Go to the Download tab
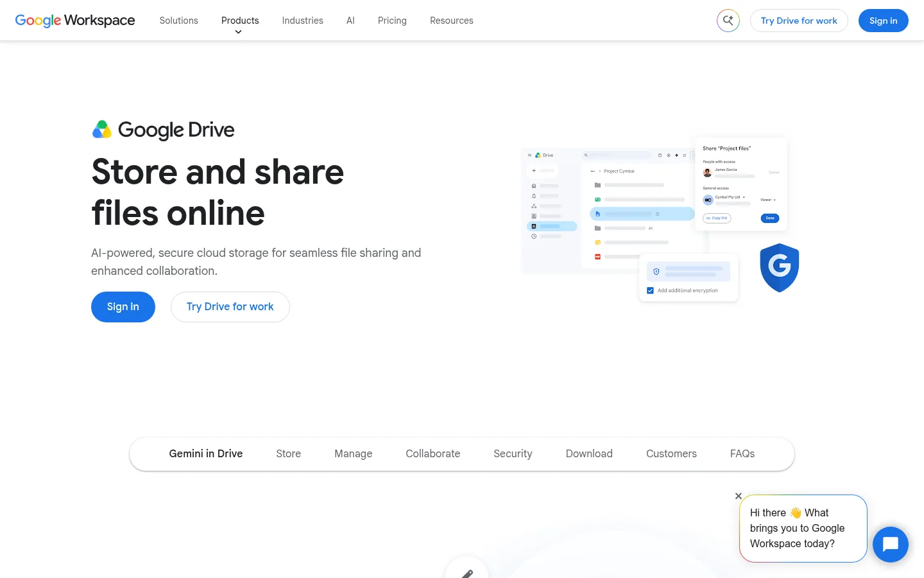Screen dimensions: 924x578 (x=589, y=454)
